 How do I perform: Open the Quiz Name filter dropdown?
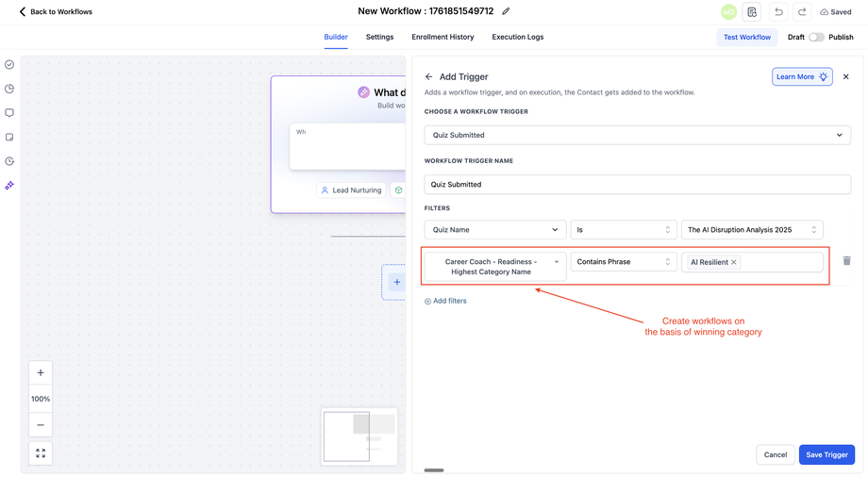point(494,230)
